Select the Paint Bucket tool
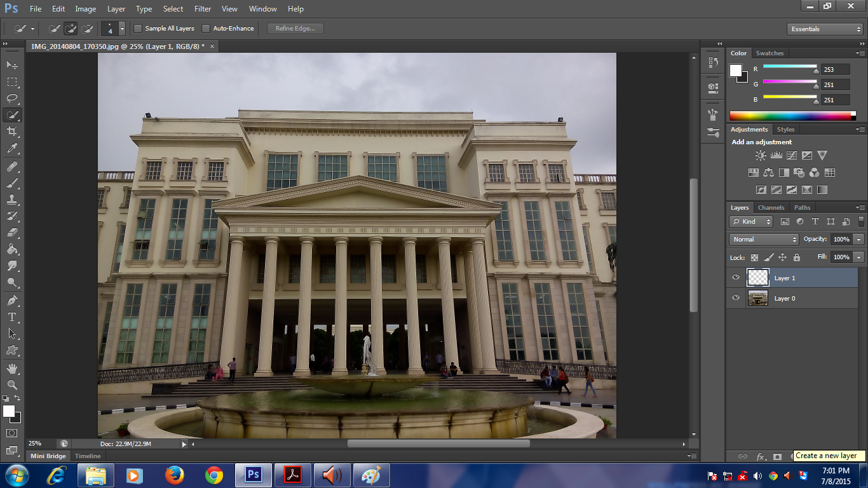The height and width of the screenshot is (488, 868). click(x=12, y=249)
